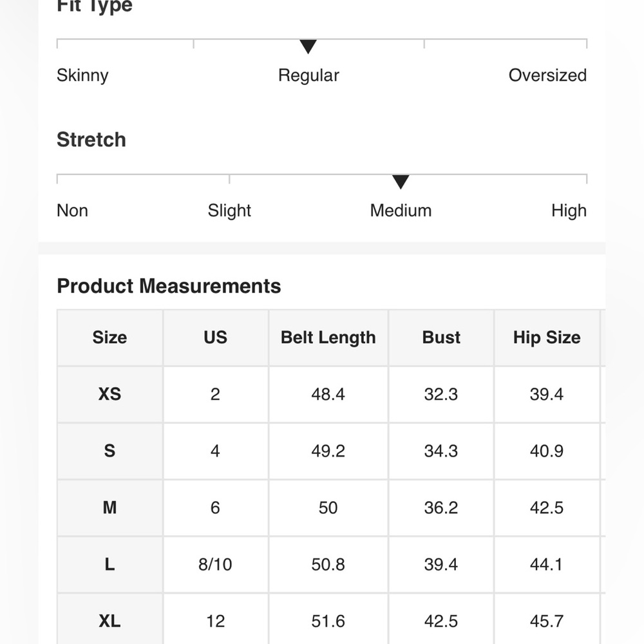This screenshot has width=644, height=644.
Task: Click the Size column header
Action: (x=109, y=337)
